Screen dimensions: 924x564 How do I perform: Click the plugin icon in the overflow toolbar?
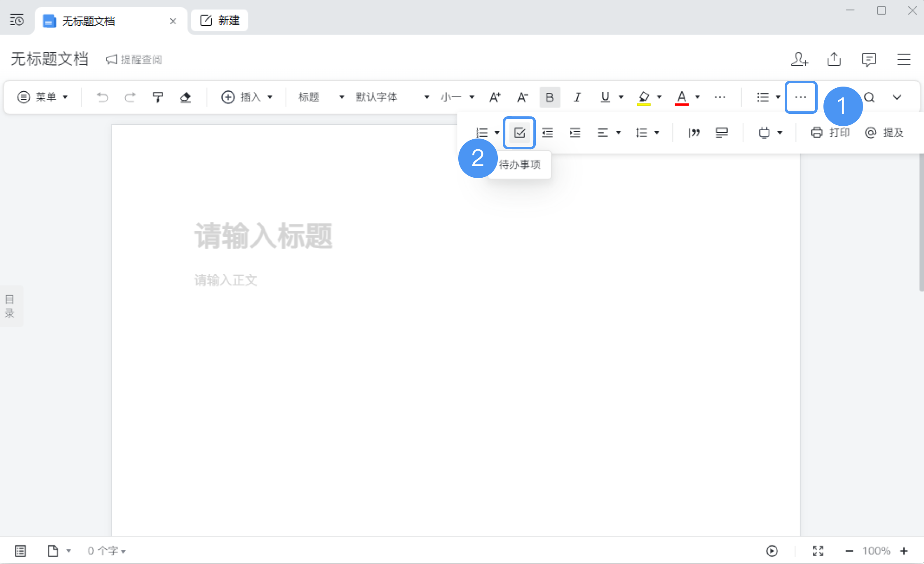[764, 133]
